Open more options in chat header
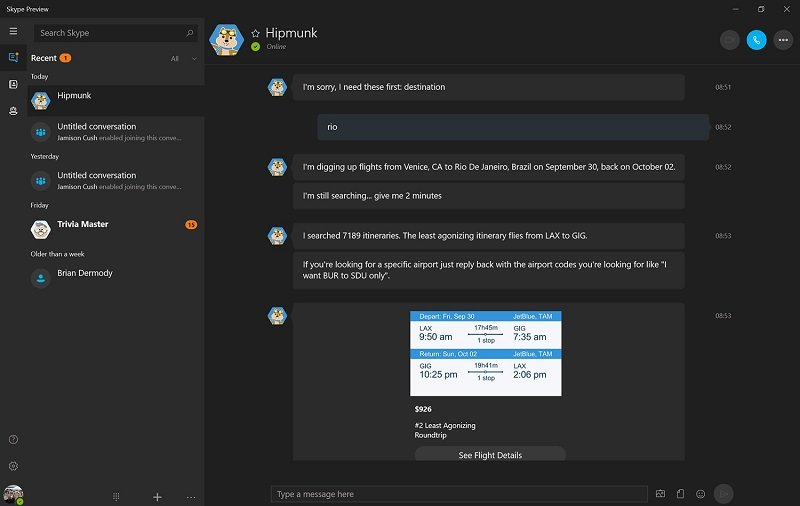 (x=783, y=40)
